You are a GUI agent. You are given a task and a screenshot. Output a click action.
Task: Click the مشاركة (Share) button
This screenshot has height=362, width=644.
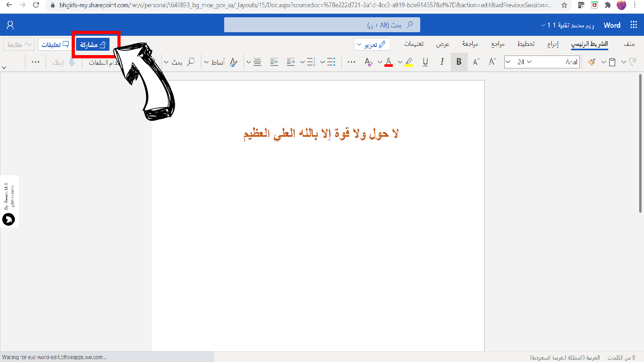[x=93, y=45]
